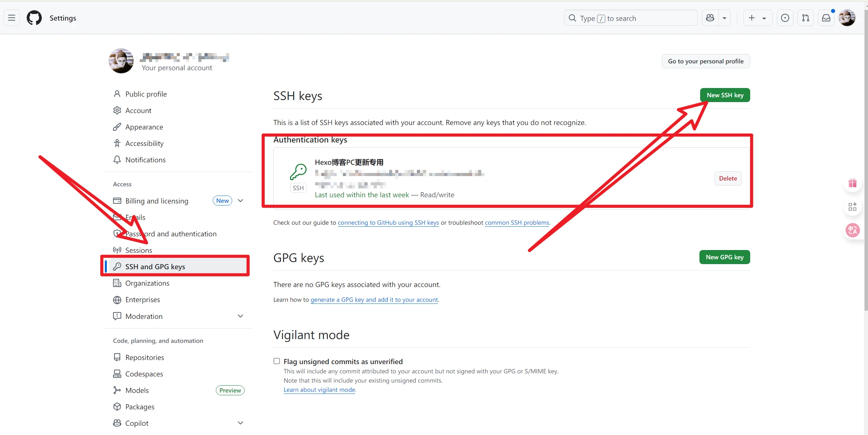Image resolution: width=868 pixels, height=435 pixels.
Task: Expand the Moderation chevron
Action: click(x=240, y=316)
